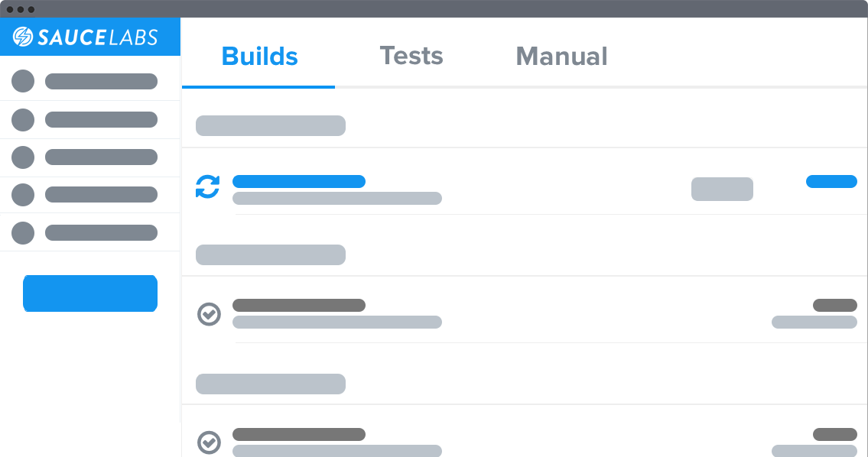Click the blue sync icon on running build

click(207, 186)
